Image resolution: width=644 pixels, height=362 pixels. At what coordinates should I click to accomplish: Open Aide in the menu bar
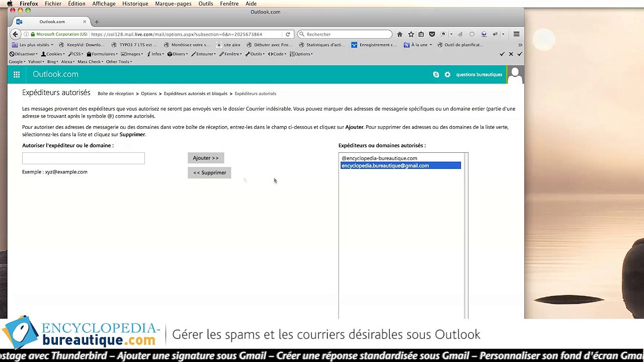pos(251,4)
